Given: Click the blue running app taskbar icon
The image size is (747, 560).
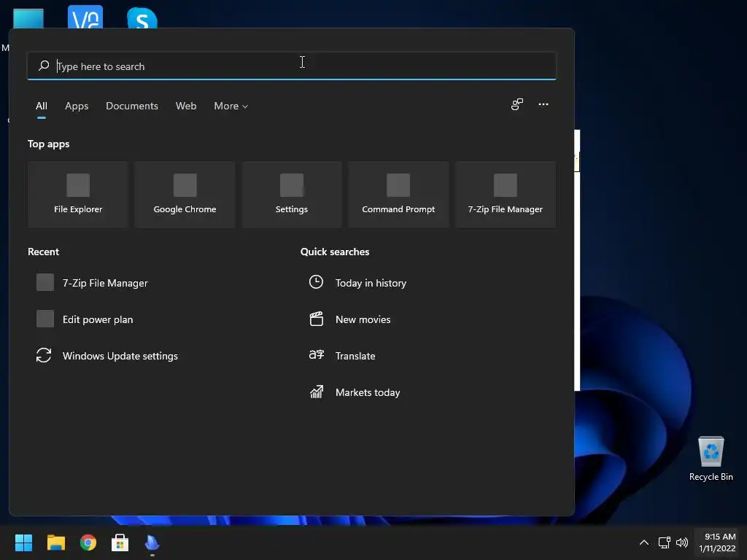Looking at the screenshot, I should click(x=152, y=542).
